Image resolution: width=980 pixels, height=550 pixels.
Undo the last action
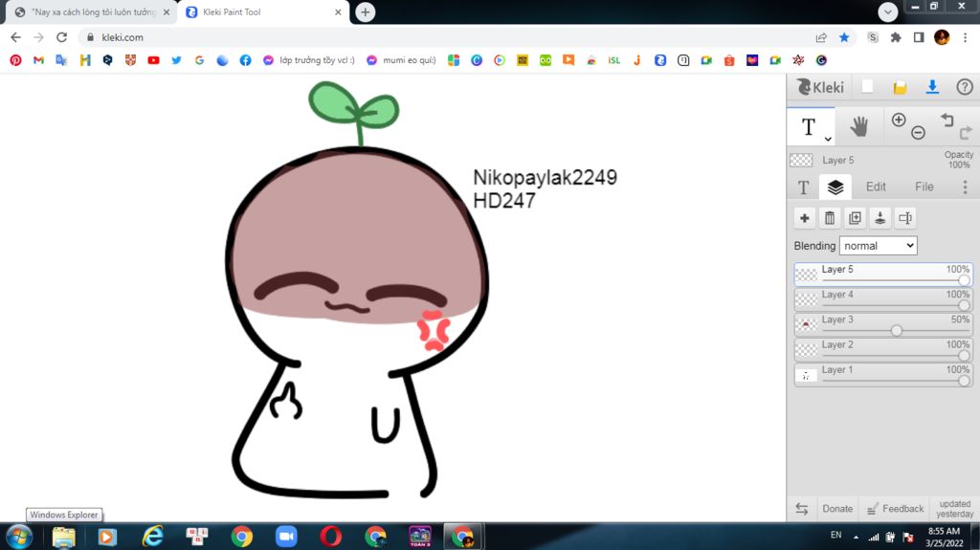[947, 120]
